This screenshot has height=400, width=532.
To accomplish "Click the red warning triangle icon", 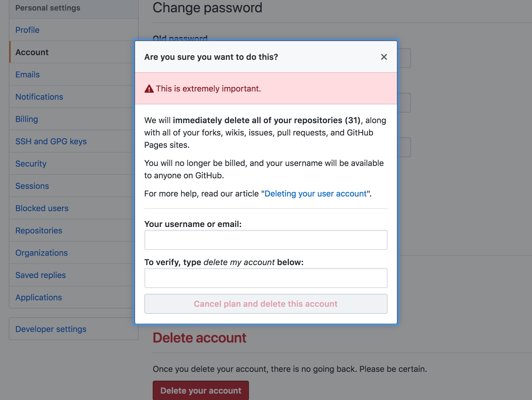I will 149,89.
